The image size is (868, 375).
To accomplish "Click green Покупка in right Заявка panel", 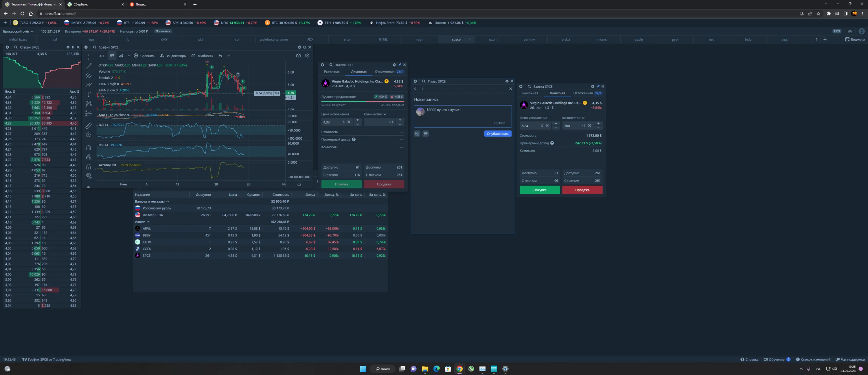I will pos(540,190).
